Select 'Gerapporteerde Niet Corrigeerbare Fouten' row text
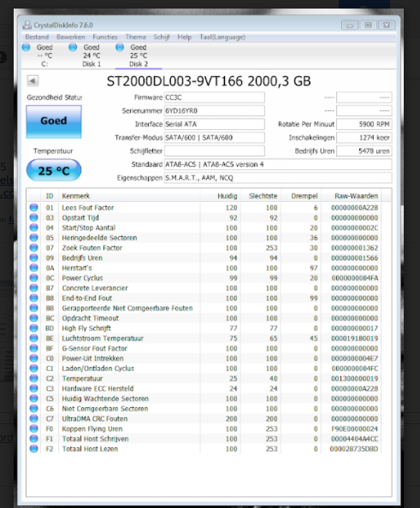420x508 pixels. click(x=127, y=308)
